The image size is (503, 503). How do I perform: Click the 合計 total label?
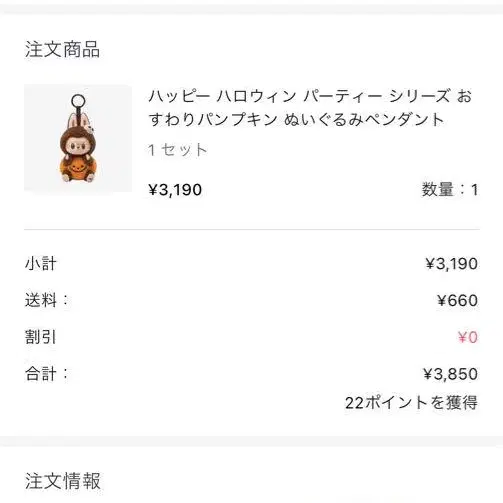coord(46,374)
